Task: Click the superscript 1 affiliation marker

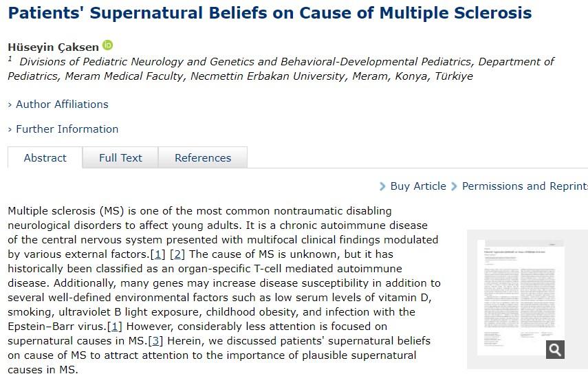Action: pos(10,60)
